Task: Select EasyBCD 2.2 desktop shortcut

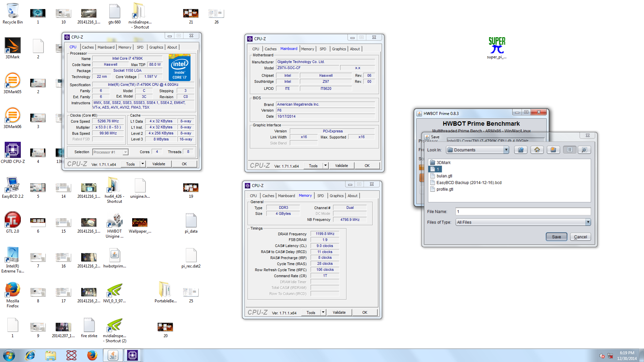Action: click(x=13, y=188)
